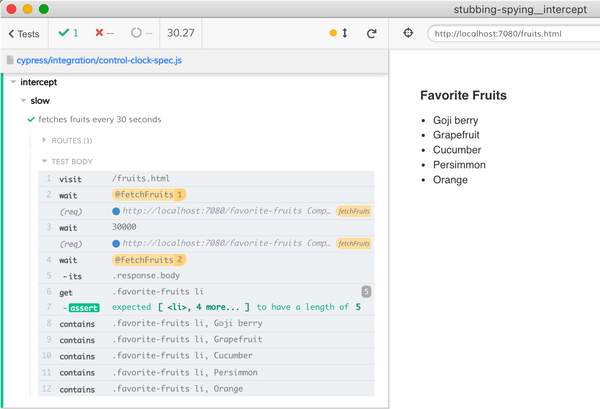Click the localhost:7080/fruits.html URL field

click(510, 33)
